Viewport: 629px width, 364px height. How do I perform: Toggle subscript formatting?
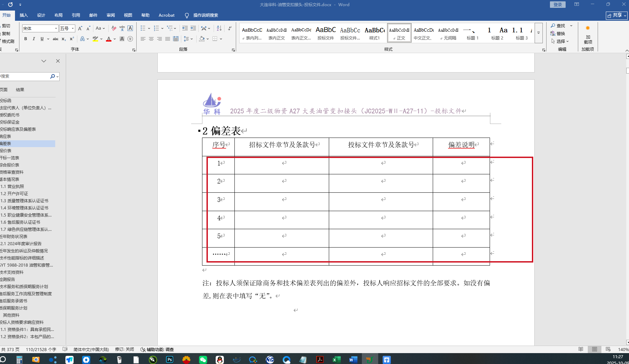[64, 39]
